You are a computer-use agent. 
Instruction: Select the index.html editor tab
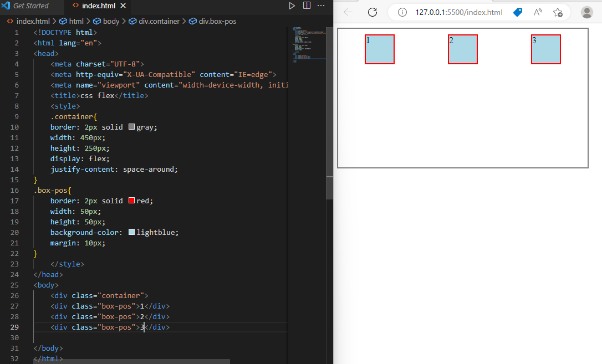coord(98,6)
